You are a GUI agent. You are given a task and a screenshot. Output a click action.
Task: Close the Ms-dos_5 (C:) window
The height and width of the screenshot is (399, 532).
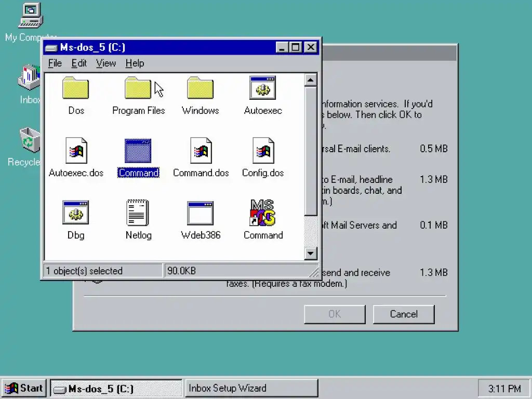coord(311,47)
